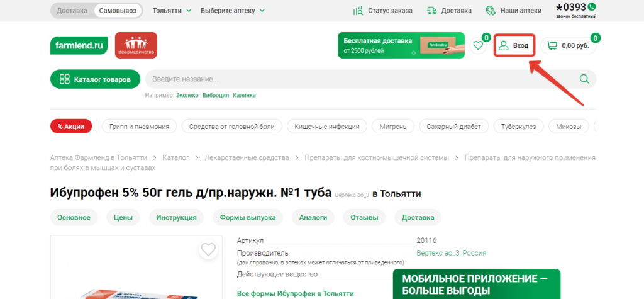Click the Фармединство red logo
This screenshot has width=644, height=299.
click(x=136, y=45)
